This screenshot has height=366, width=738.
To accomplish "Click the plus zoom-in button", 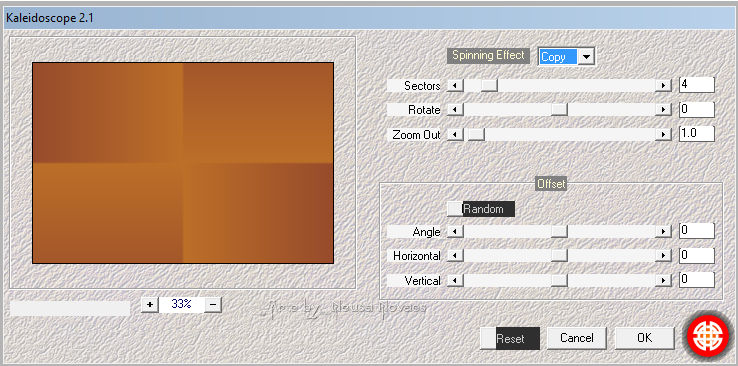I will pos(150,304).
